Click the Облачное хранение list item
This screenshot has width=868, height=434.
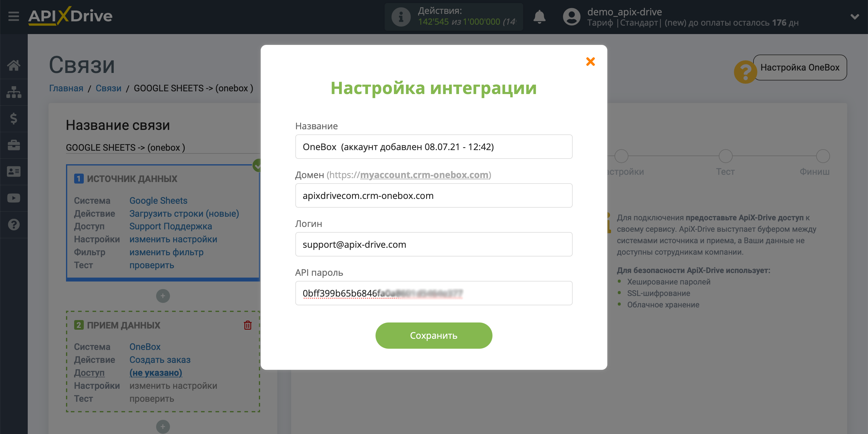pos(663,305)
